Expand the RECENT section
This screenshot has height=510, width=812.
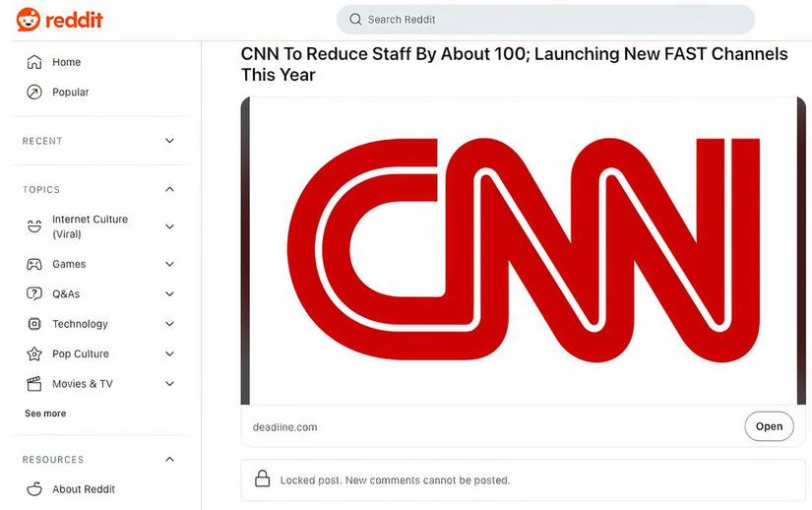tap(169, 141)
